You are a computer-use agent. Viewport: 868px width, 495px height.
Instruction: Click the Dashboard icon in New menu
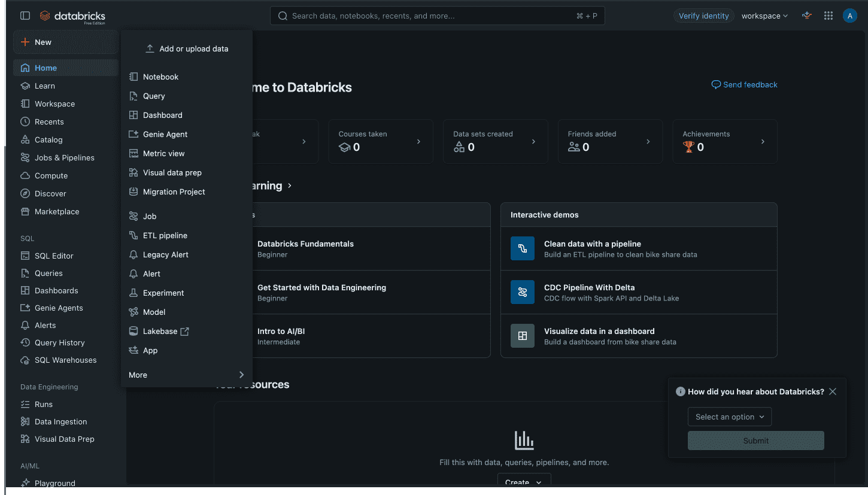[133, 115]
